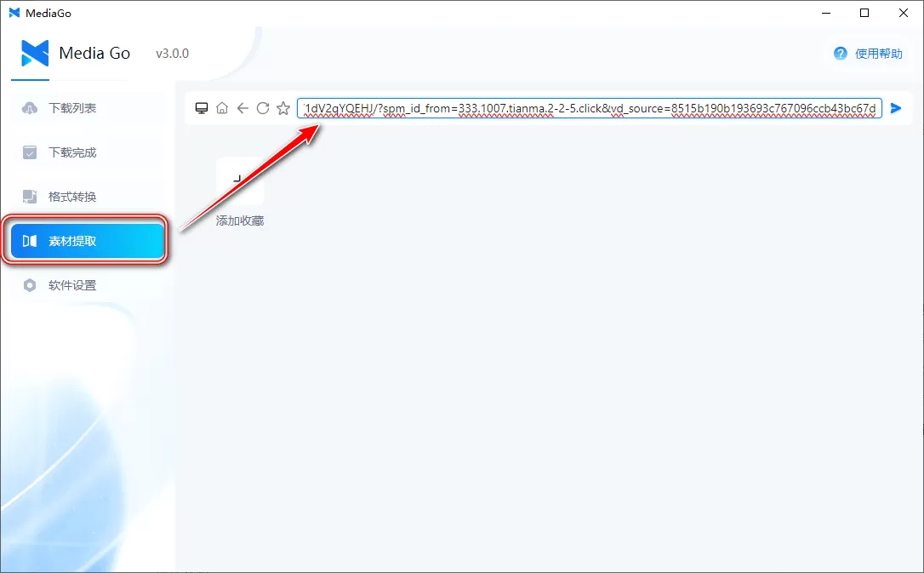924x573 pixels.
Task: Click the monitor icon in the browser toolbar
Action: tap(202, 108)
